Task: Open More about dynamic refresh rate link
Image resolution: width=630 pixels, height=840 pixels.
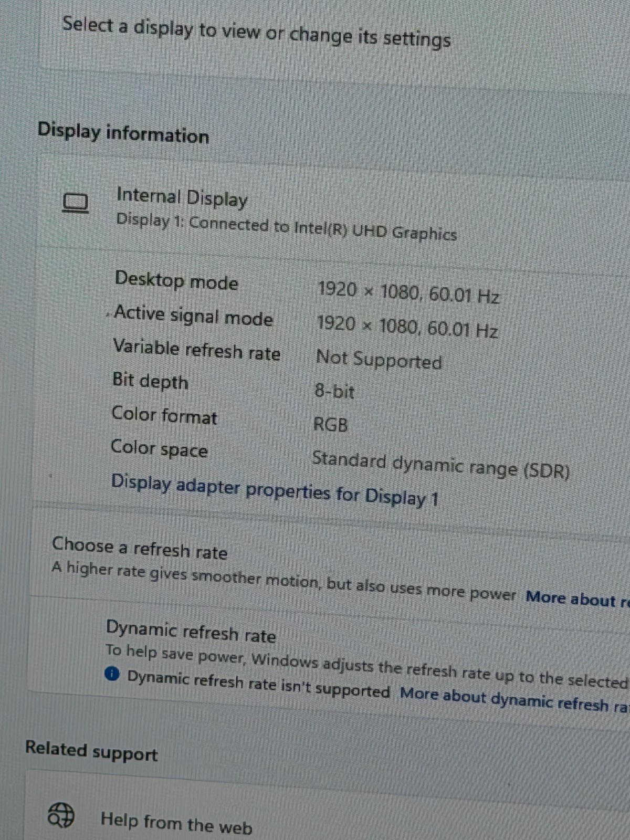Action: click(514, 699)
